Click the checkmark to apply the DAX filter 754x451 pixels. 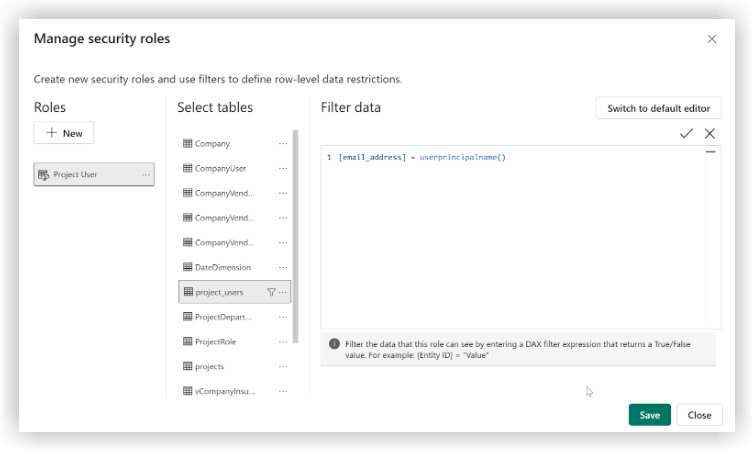pyautogui.click(x=686, y=133)
